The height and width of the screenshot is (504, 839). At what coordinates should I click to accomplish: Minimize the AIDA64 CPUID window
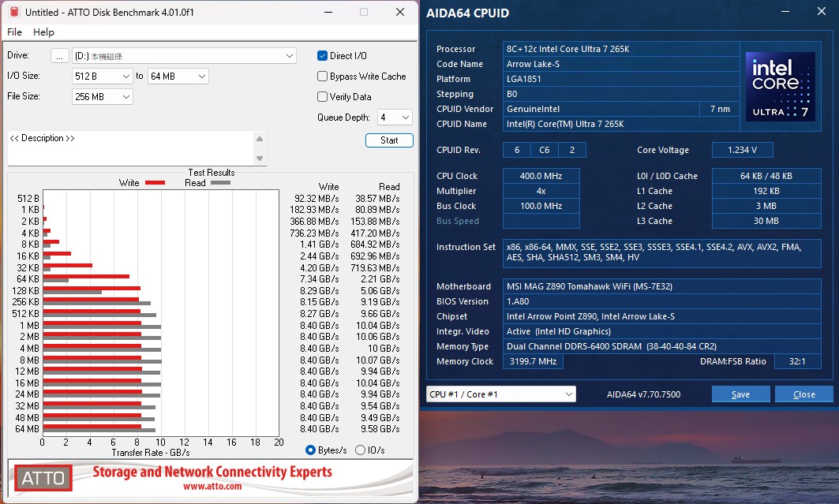click(785, 11)
